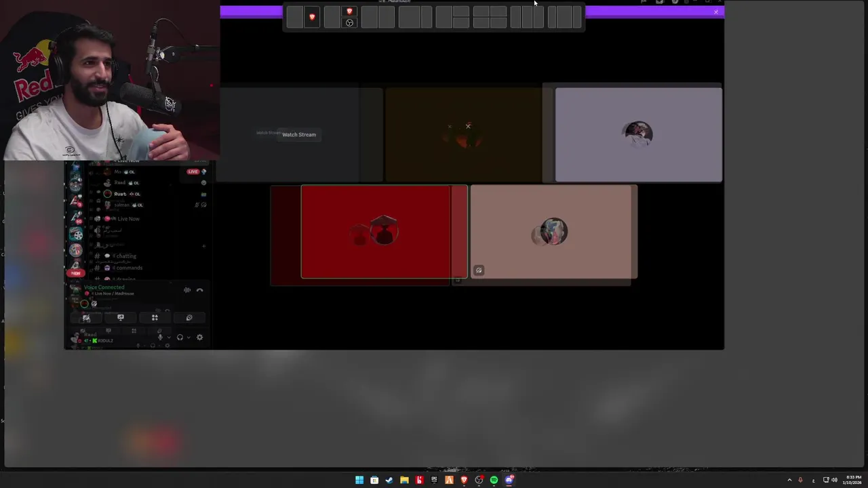Open the Soundboard button in the voice panel
Screen dimensions: 868x488
[x=189, y=317]
